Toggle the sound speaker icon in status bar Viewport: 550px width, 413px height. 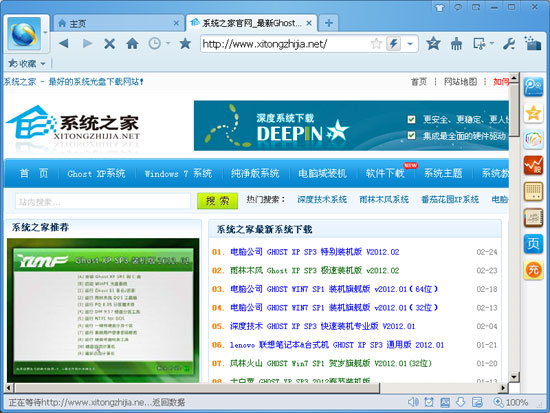413,402
